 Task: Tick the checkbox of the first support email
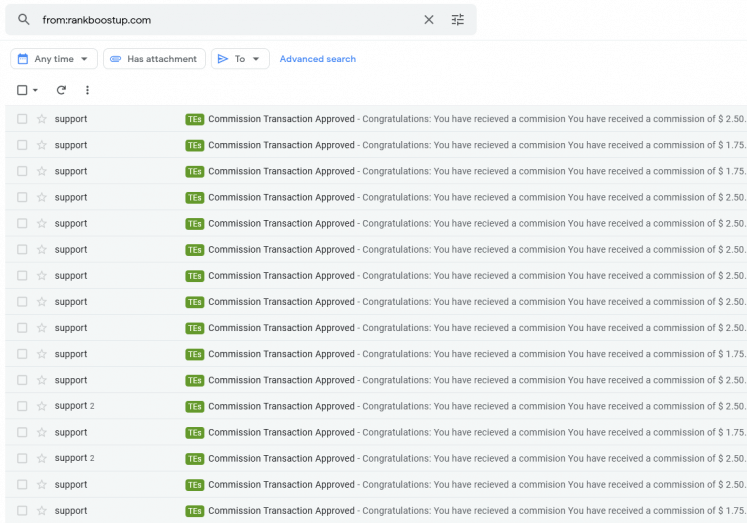coord(22,119)
